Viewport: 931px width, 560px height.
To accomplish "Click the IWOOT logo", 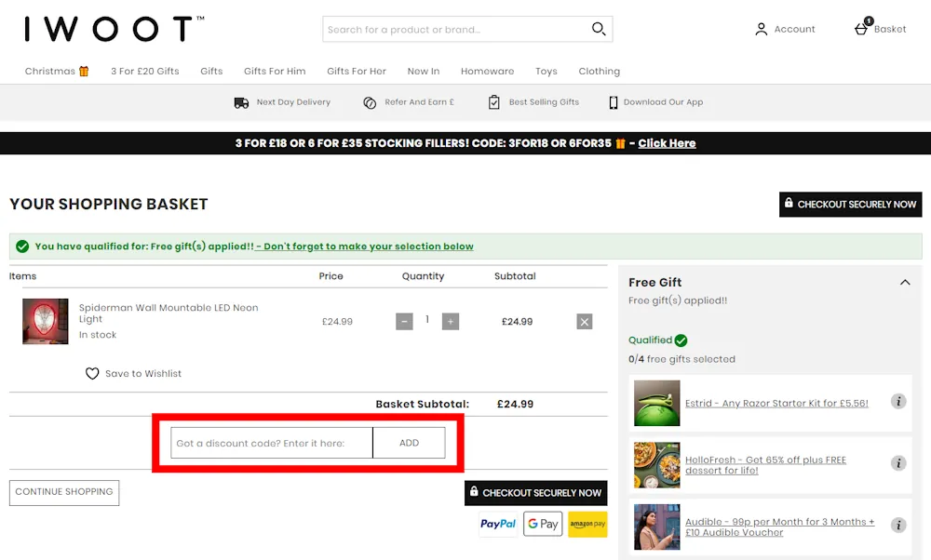I will pyautogui.click(x=114, y=29).
